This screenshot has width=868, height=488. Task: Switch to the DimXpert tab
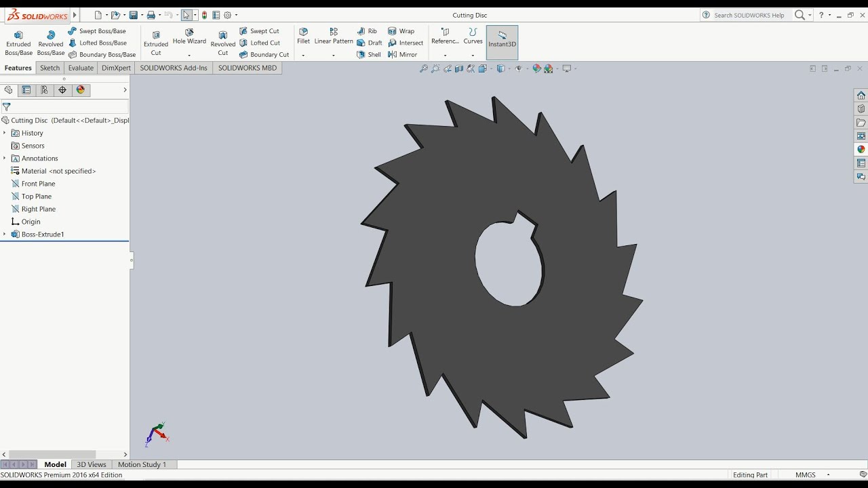click(116, 68)
